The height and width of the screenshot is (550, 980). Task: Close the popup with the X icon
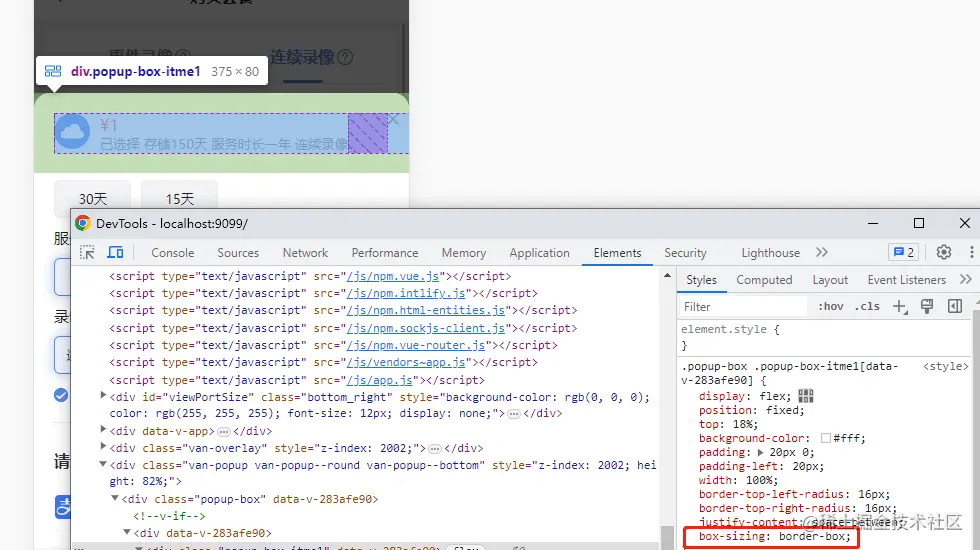click(x=393, y=119)
